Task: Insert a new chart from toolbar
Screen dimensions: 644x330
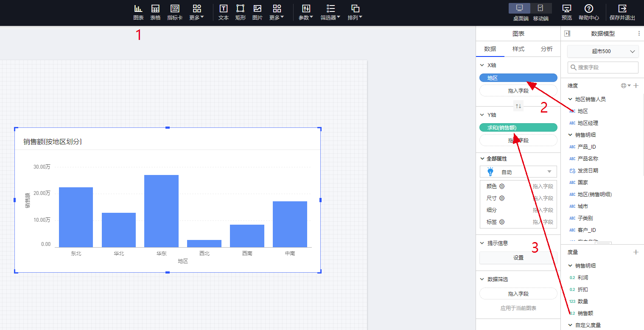Action: (138, 12)
